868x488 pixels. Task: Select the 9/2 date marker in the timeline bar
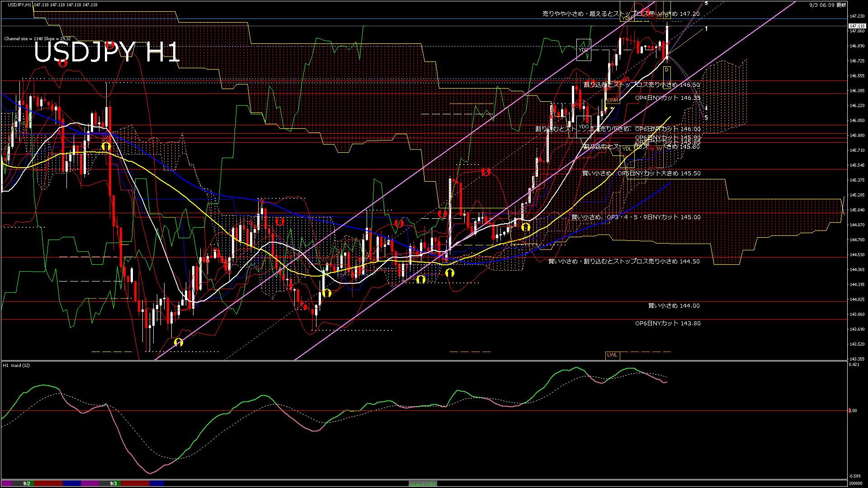(x=27, y=483)
